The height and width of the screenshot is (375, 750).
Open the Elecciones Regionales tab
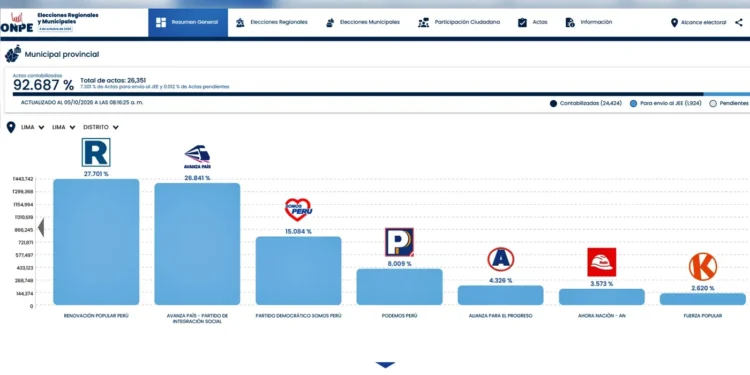click(272, 22)
